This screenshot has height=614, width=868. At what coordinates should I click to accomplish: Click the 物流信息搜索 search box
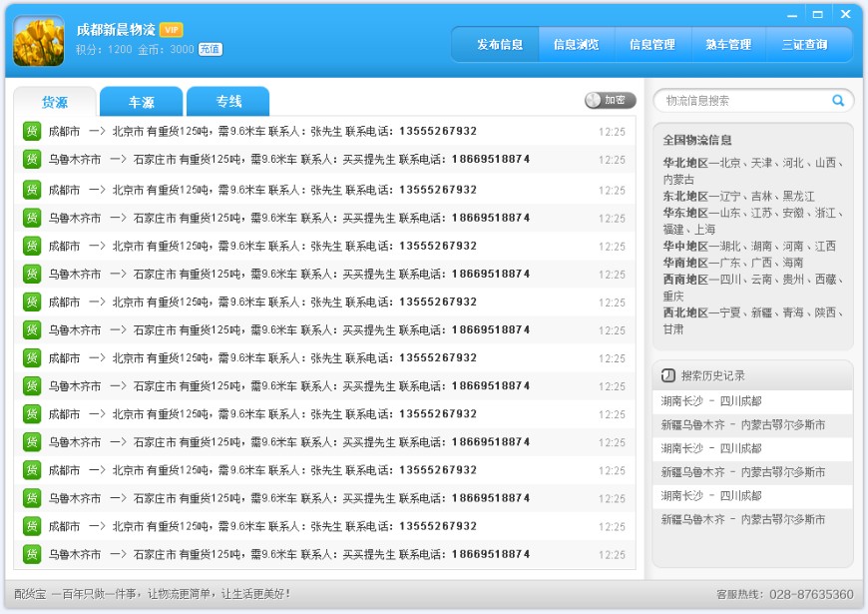point(743,101)
